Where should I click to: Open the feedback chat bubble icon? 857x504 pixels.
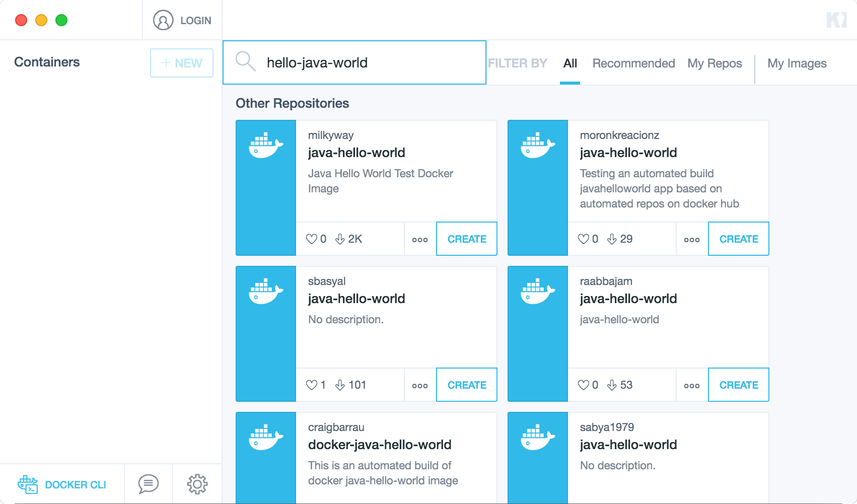coord(149,484)
